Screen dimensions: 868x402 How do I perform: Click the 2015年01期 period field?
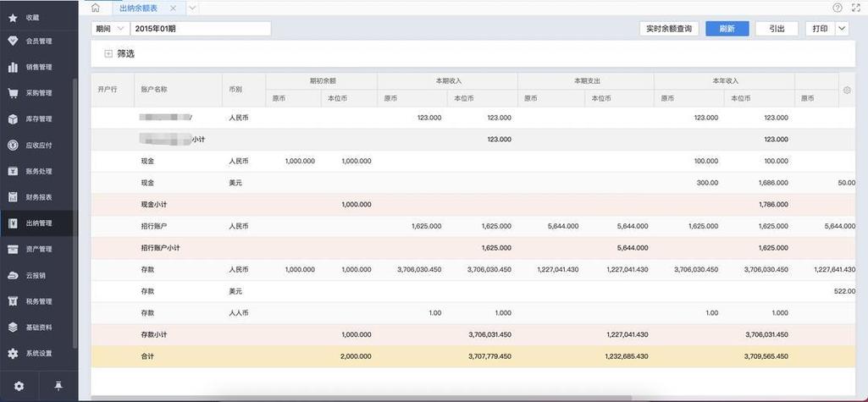(x=201, y=29)
